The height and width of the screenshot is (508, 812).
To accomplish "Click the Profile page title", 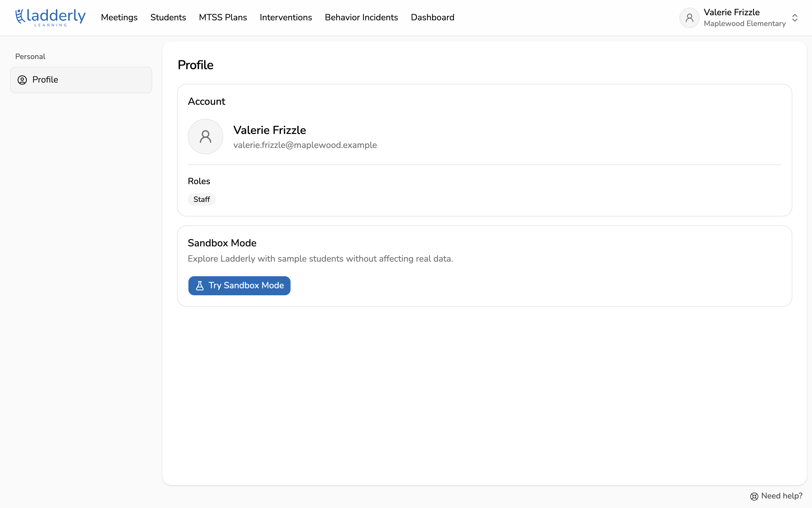I will (x=195, y=65).
